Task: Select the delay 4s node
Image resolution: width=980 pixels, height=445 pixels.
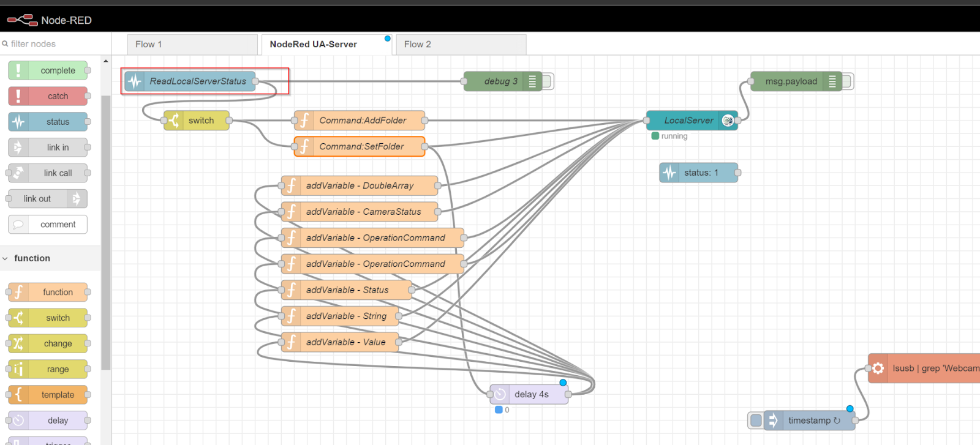Action: [x=529, y=394]
